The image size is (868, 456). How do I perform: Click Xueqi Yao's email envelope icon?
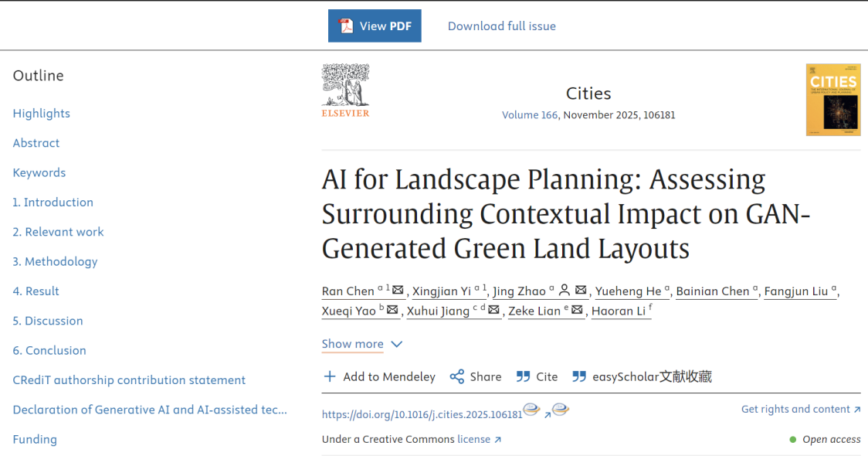pyautogui.click(x=392, y=311)
